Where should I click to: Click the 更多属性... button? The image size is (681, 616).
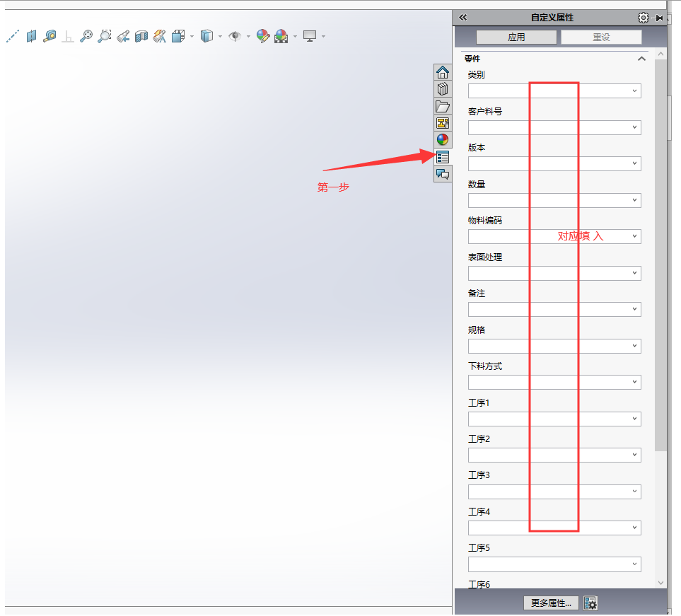(551, 603)
